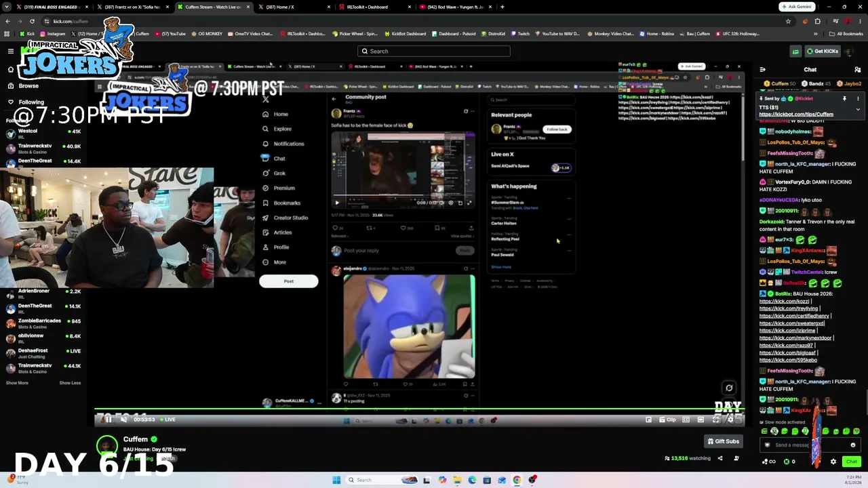Click the Browse icon in the sidebar
868x488 pixels.
[x=11, y=86]
